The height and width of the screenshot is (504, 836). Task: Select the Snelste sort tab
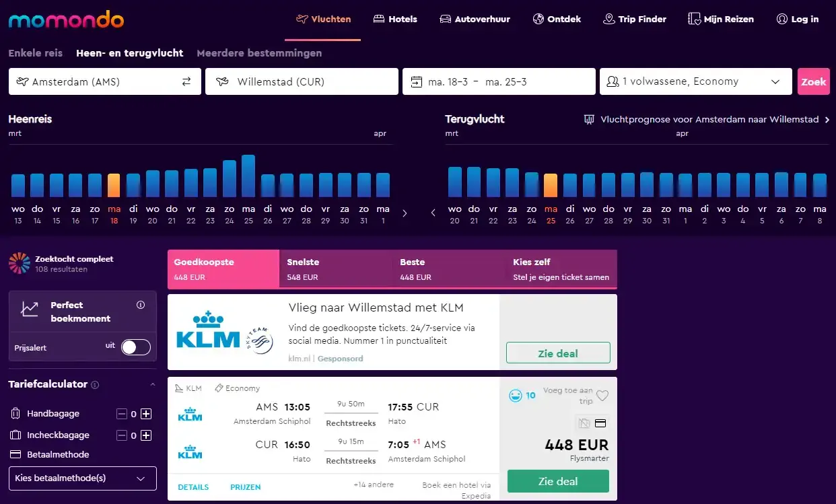[x=336, y=269]
